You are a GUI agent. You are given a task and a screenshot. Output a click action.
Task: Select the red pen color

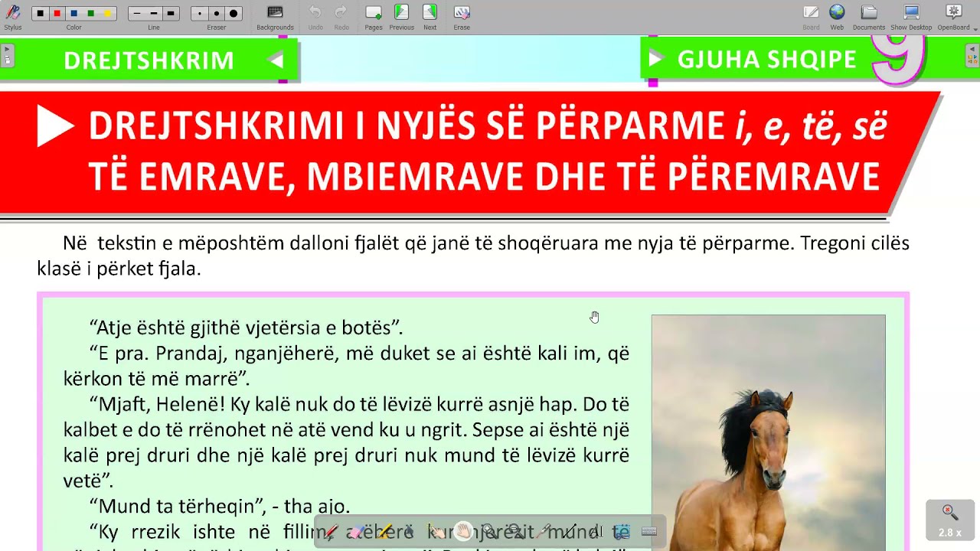click(x=57, y=13)
